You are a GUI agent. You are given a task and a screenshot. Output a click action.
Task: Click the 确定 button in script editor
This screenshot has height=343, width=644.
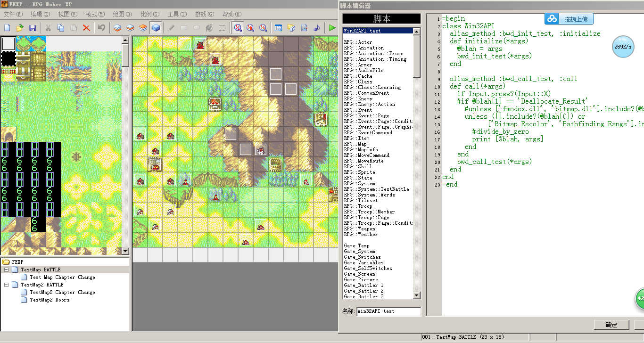tap(611, 325)
